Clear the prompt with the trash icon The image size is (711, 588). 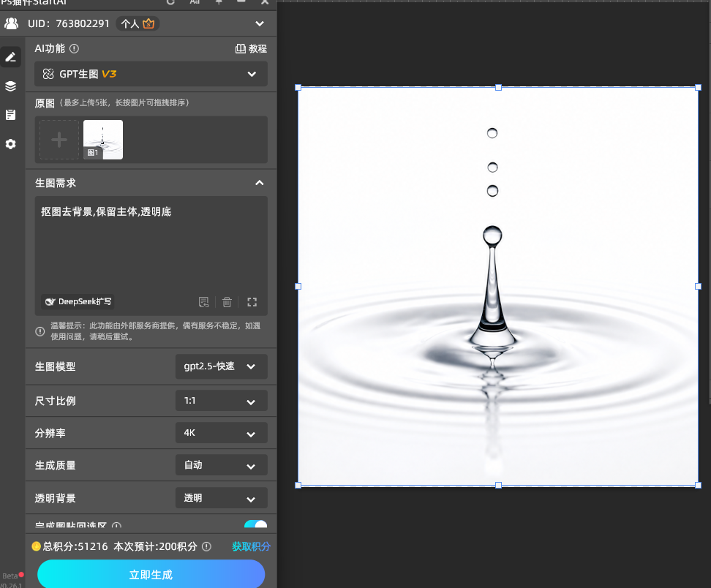227,302
